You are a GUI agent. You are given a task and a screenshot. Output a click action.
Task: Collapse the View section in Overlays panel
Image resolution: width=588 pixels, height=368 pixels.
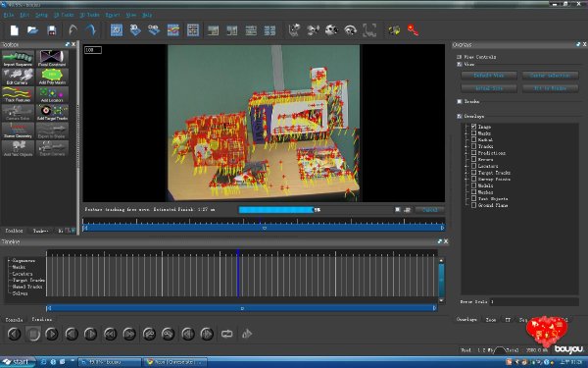point(460,64)
